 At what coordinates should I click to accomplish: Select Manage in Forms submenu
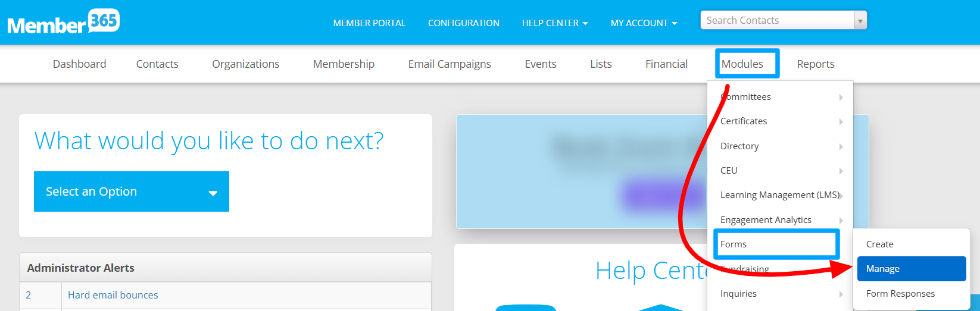912,269
